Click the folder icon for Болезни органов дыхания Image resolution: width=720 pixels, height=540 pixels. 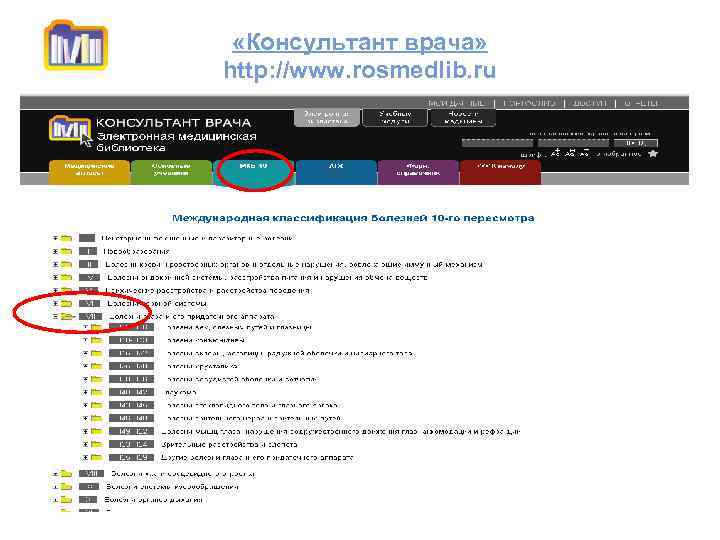click(67, 500)
